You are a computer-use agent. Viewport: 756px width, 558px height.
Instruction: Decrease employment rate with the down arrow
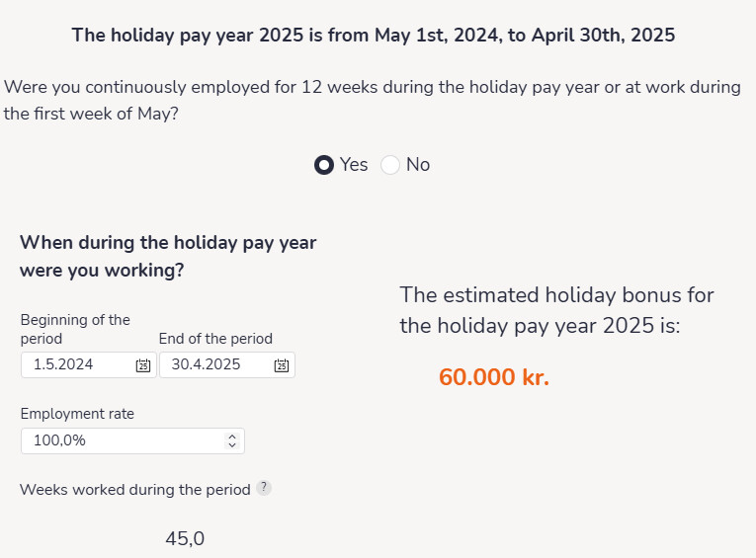click(232, 445)
